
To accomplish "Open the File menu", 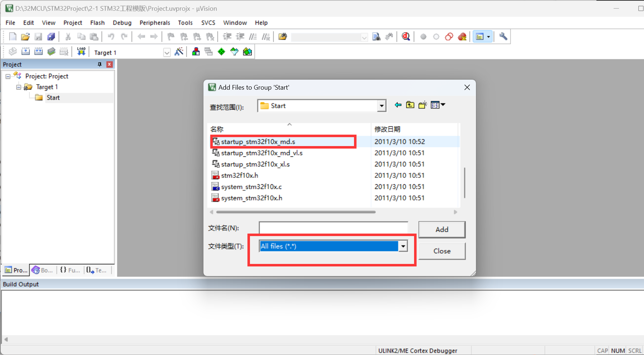I will tap(10, 22).
